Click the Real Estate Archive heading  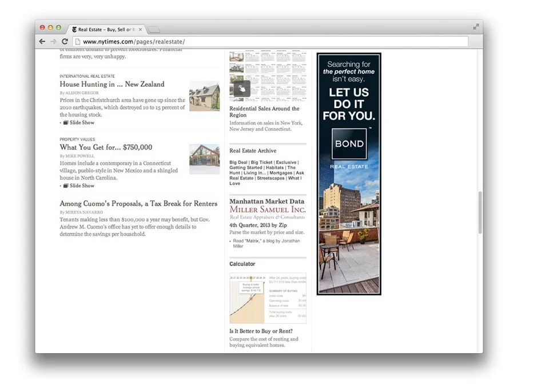(x=253, y=150)
